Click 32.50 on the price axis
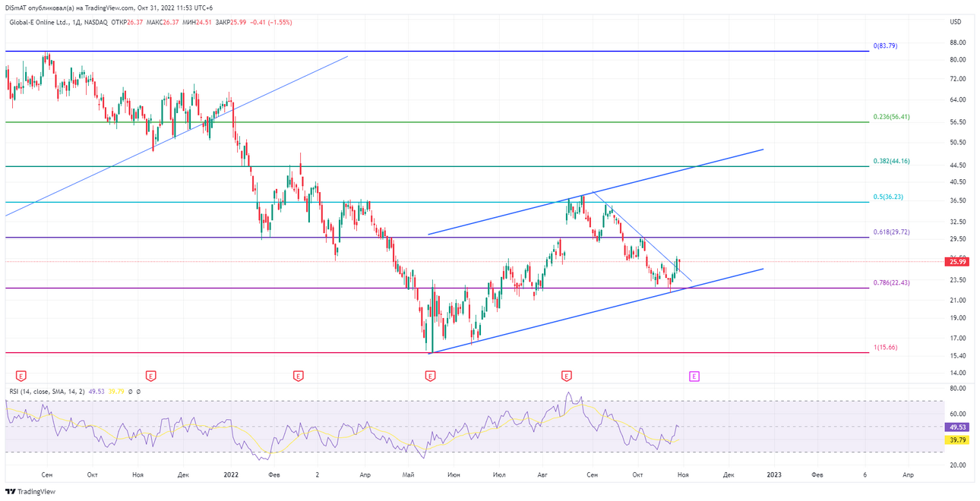Screen dimensions: 980x501 957,222
